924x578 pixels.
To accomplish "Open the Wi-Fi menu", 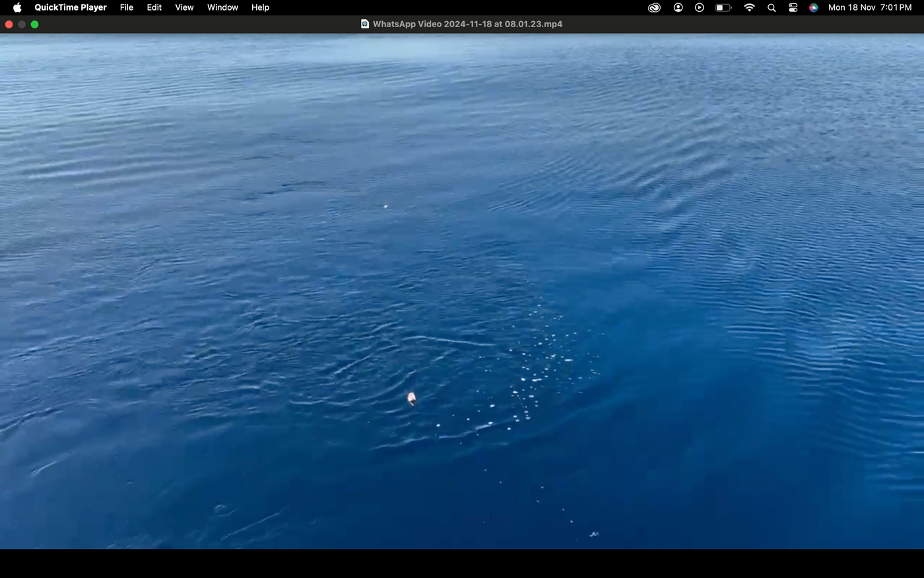I will pyautogui.click(x=749, y=7).
